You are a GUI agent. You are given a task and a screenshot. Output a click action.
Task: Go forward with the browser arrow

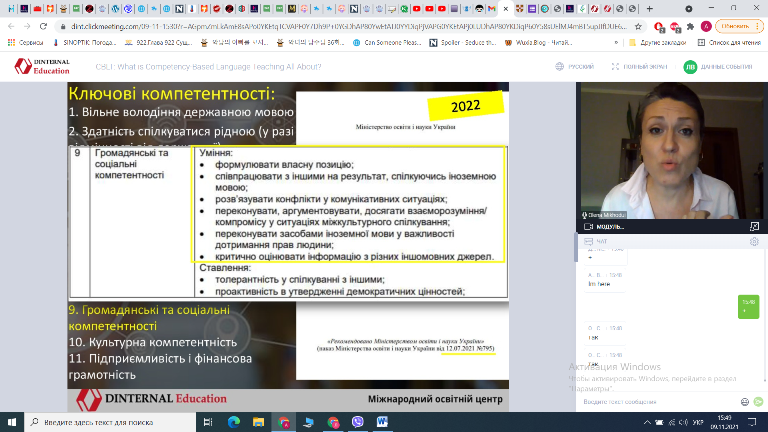[x=27, y=26]
